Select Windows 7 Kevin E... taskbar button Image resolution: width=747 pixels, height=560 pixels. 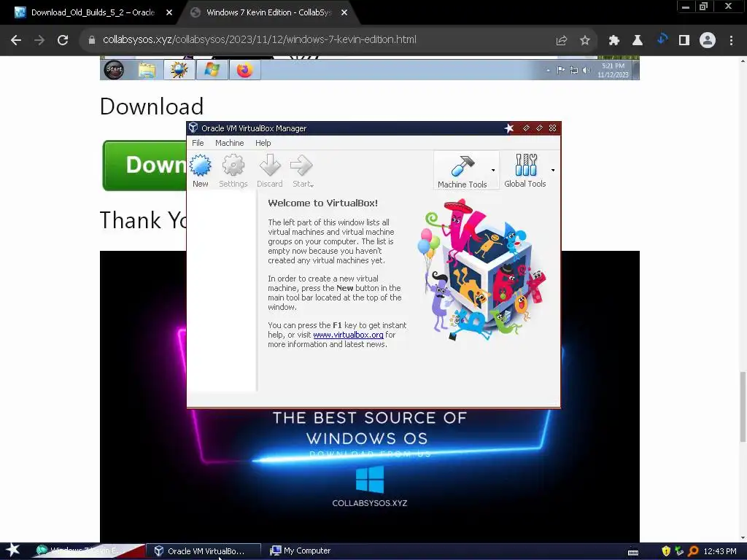(88, 551)
